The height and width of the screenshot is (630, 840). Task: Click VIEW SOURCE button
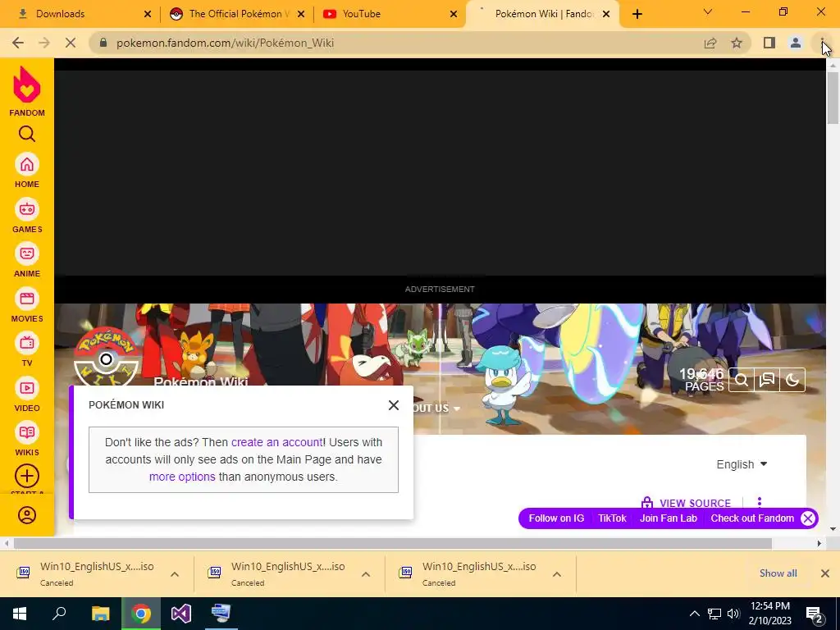pyautogui.click(x=695, y=503)
